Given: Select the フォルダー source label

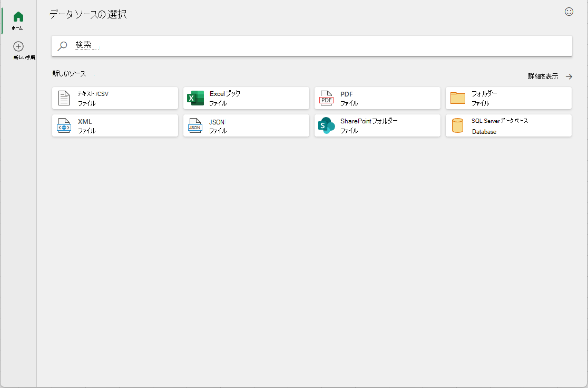Looking at the screenshot, I should pyautogui.click(x=484, y=94).
